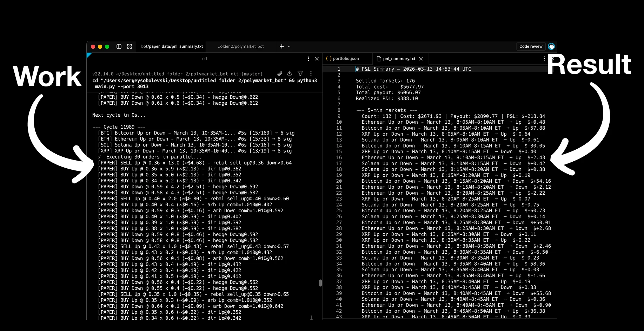Close the cd terminal pane
Viewport: 644px width, 331px height.
coord(317,59)
